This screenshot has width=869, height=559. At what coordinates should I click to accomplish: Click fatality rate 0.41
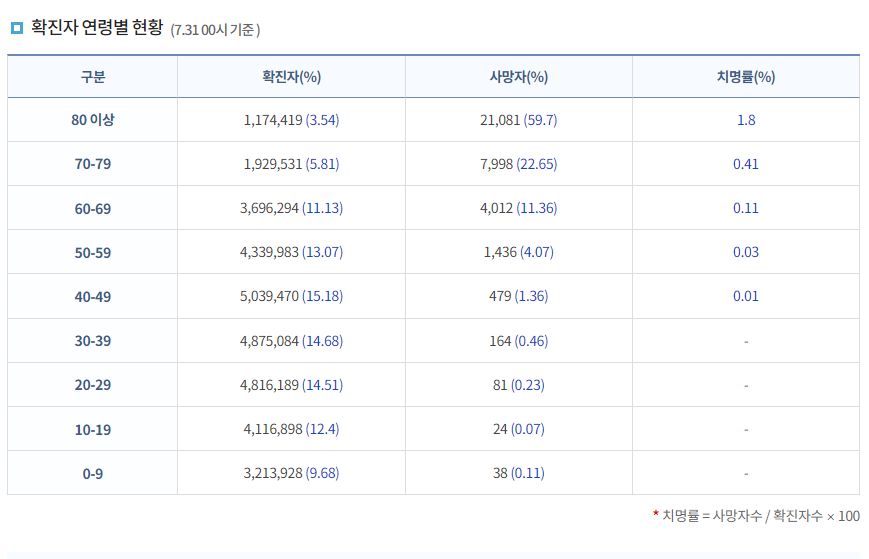pos(746,164)
